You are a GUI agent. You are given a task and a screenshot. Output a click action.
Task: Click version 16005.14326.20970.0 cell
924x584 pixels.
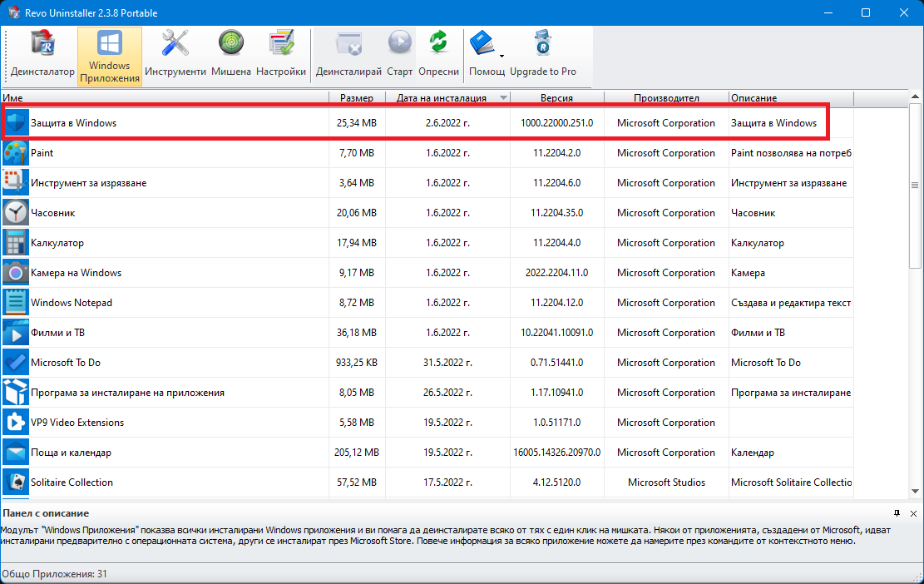click(x=557, y=453)
